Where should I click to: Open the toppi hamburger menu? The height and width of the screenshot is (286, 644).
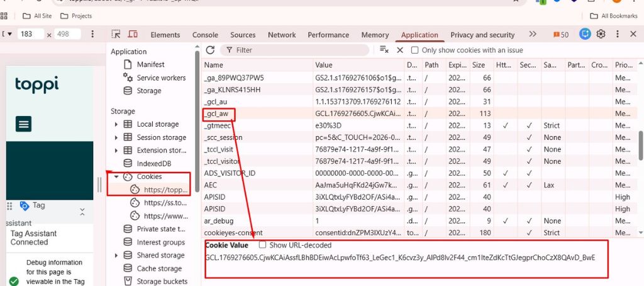24,124
